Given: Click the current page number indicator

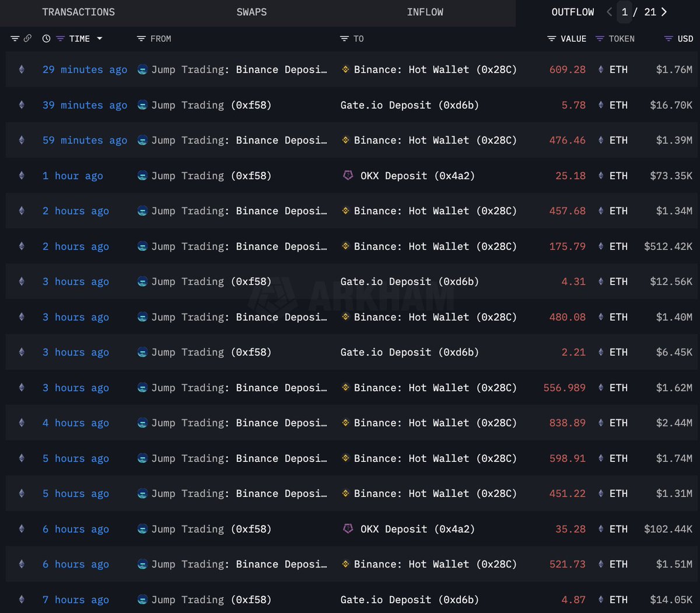Looking at the screenshot, I should click(x=624, y=12).
